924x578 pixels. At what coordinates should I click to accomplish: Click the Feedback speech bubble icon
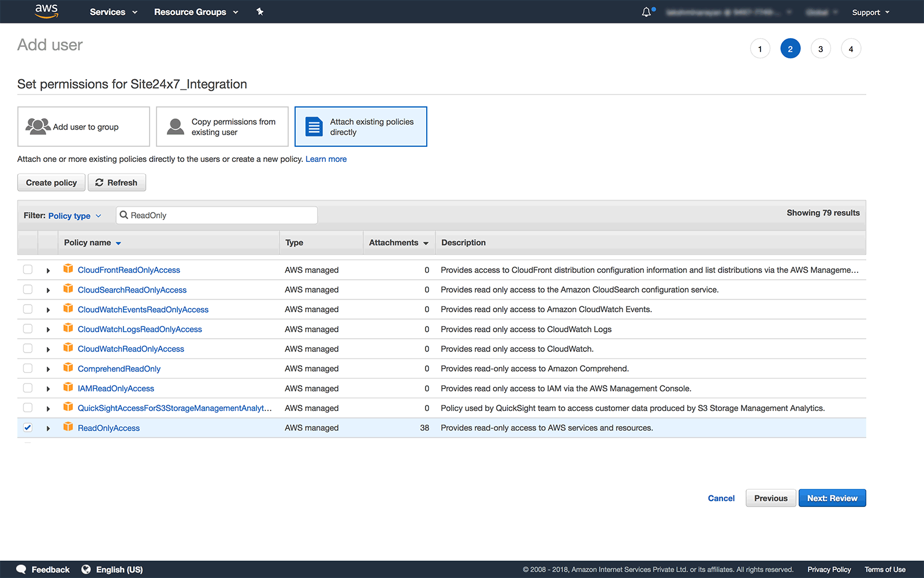coord(21,569)
